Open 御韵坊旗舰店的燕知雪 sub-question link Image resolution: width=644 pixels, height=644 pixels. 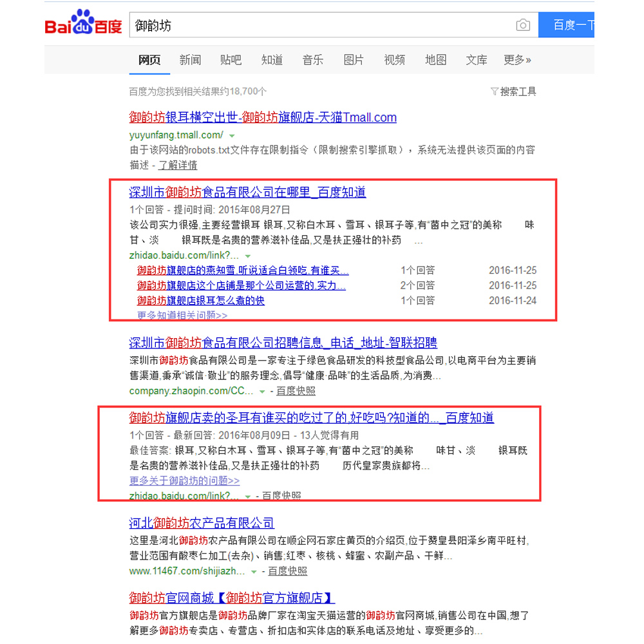coord(243,270)
